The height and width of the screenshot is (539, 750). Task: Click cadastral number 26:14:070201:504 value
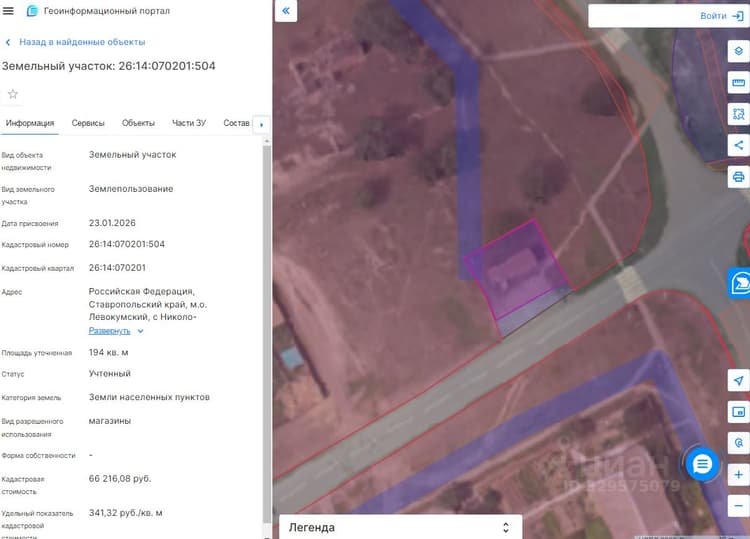point(127,244)
